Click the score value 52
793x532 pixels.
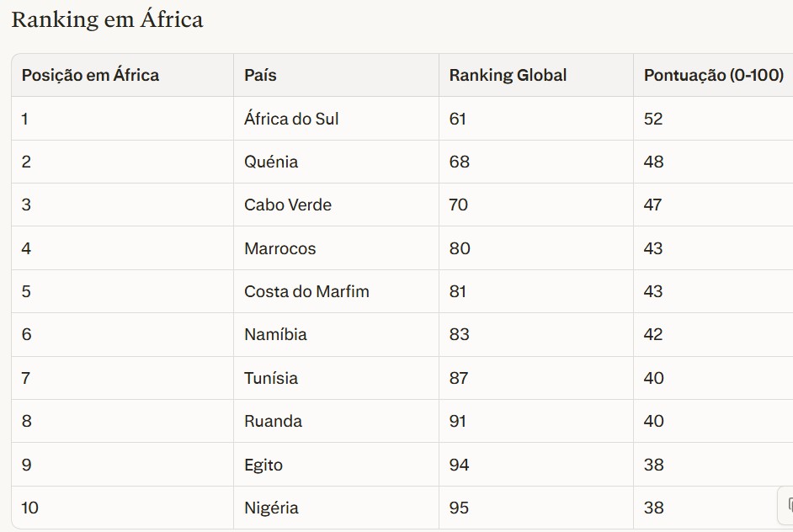pos(653,119)
